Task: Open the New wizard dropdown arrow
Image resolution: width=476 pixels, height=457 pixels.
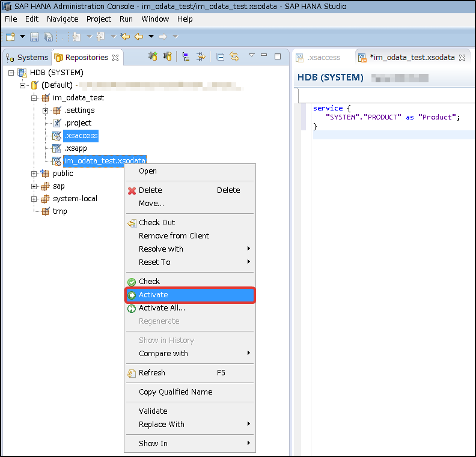Action: (x=22, y=37)
